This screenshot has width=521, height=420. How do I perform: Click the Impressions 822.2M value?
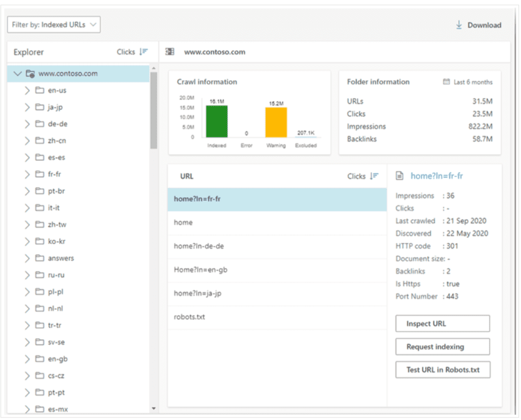coord(480,126)
